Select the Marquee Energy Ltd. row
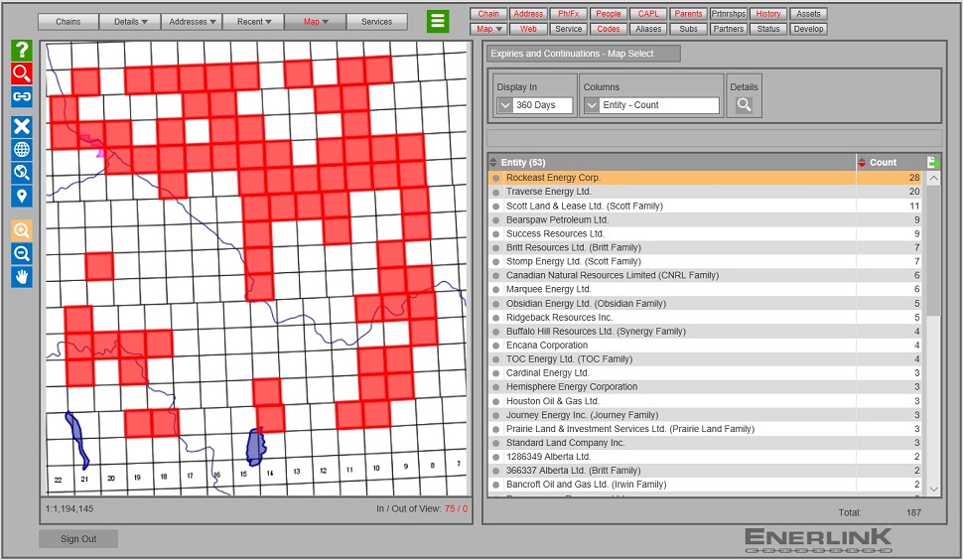 click(x=705, y=289)
